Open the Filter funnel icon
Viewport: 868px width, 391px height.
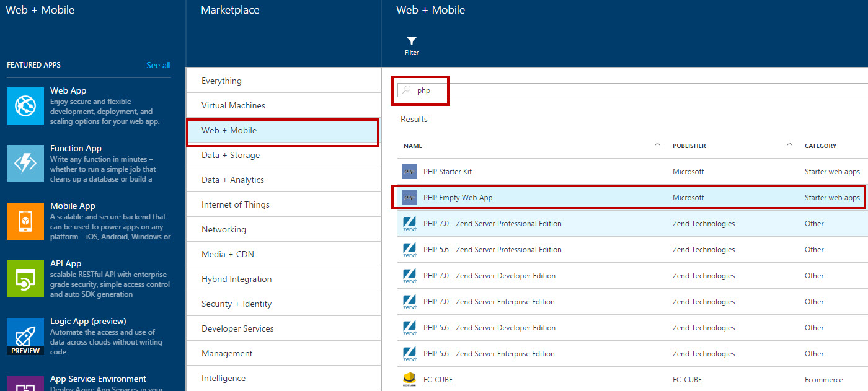click(x=412, y=41)
